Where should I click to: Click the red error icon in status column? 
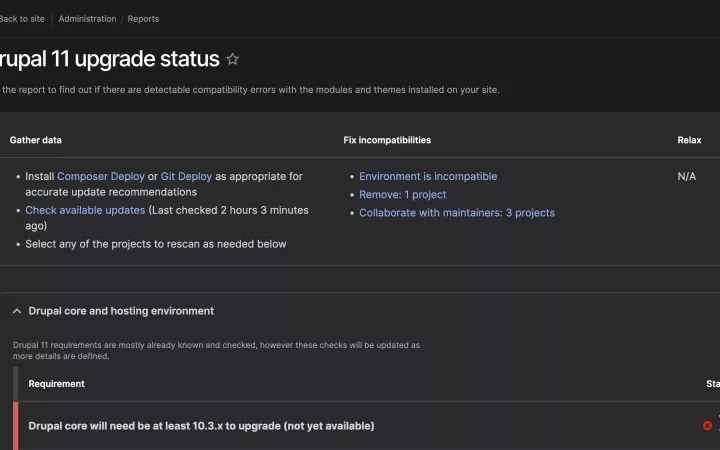[708, 426]
